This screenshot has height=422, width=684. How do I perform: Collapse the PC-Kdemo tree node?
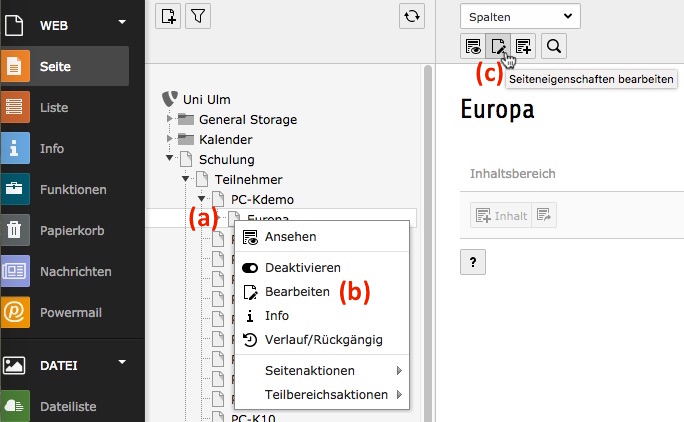(201, 199)
